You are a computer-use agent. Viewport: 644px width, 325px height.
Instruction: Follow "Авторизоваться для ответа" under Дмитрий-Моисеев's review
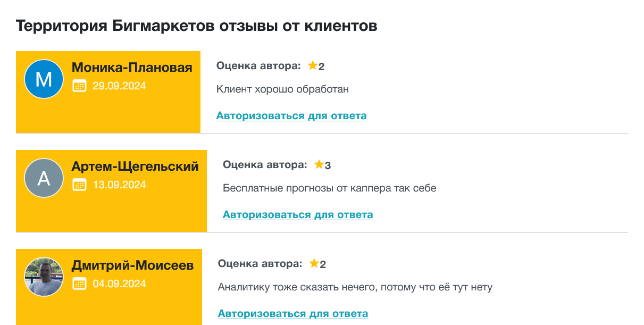293,314
